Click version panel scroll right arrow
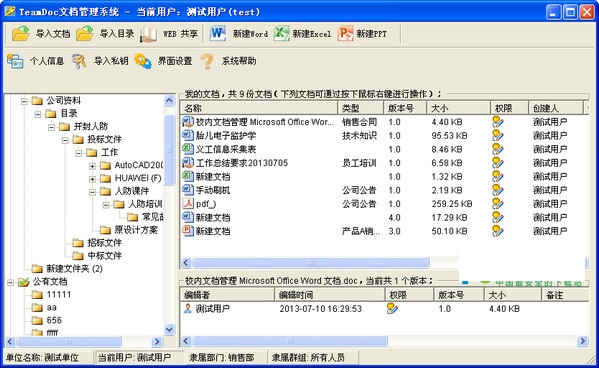This screenshot has width=599, height=368. (x=583, y=341)
